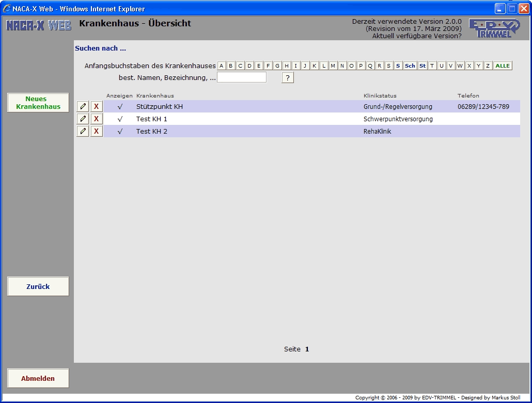
Task: Filter hospitals starting with V
Action: click(x=450, y=66)
